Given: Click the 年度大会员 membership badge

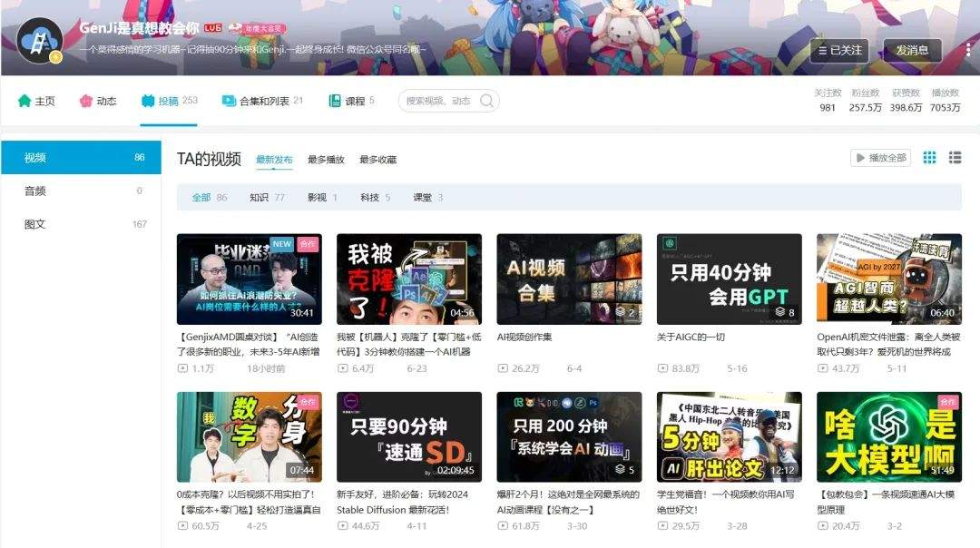Looking at the screenshot, I should 256,28.
